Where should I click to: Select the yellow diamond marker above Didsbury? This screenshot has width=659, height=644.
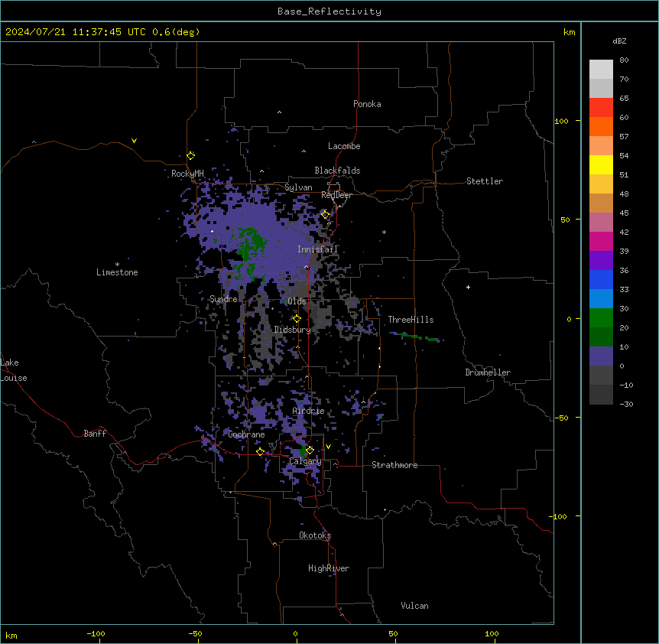[x=297, y=319]
